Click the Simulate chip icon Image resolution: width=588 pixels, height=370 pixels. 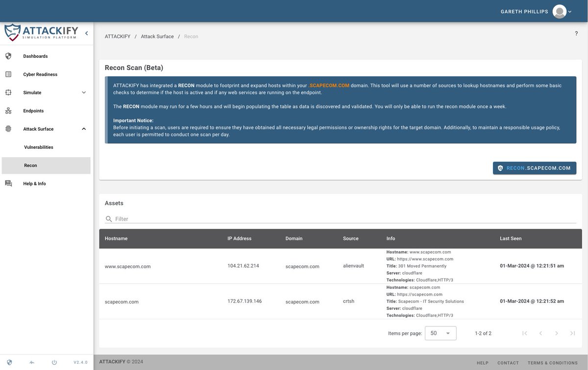8,92
